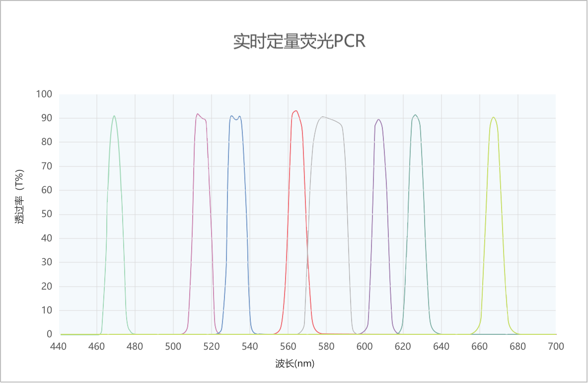This screenshot has width=588, height=389.
Task: Click the 90 tick label on the y-axis
Action: (47, 118)
